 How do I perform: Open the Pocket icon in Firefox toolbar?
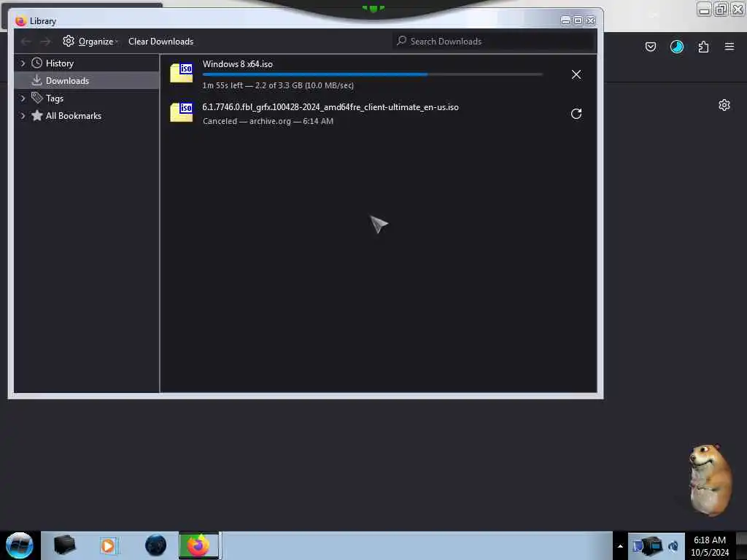[x=650, y=47]
